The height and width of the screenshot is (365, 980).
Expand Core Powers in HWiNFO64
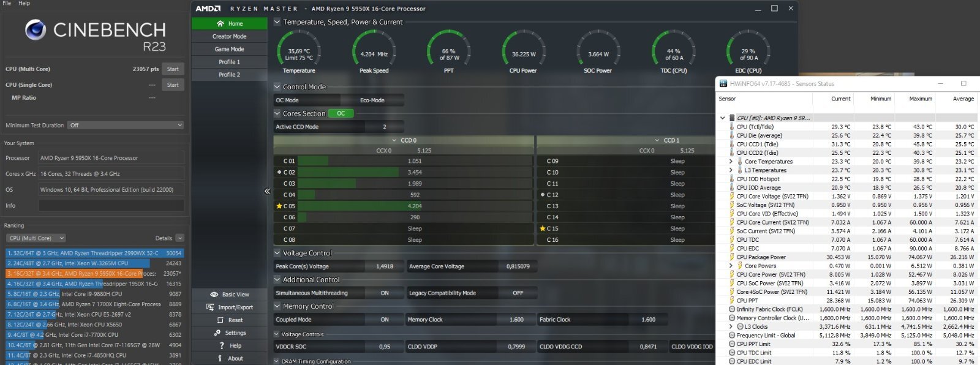[x=731, y=266]
